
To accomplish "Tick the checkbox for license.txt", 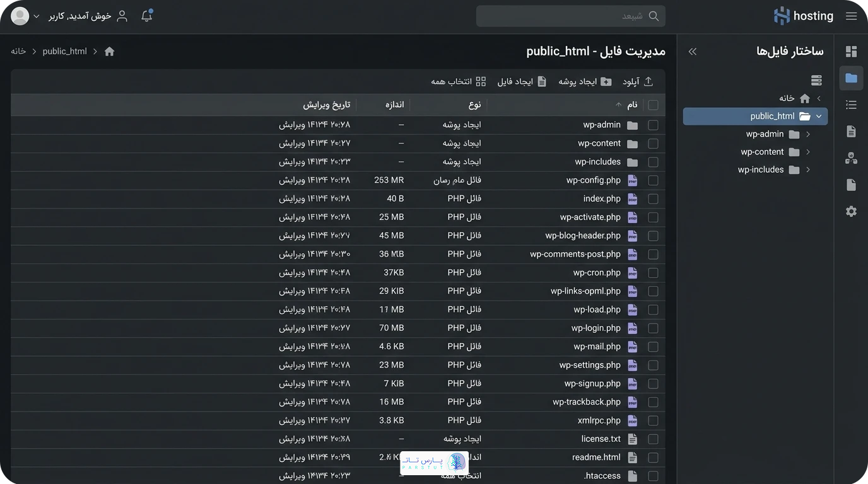I will [x=653, y=439].
